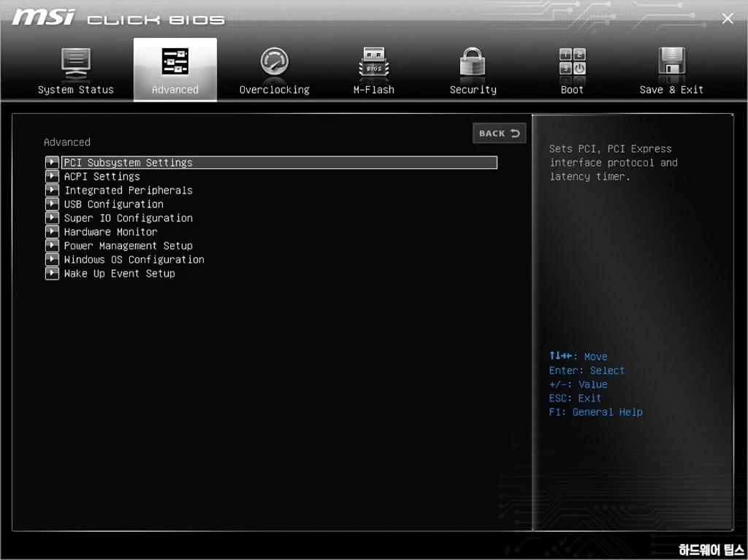Viewport: 748px width, 560px height.
Task: Open USB Configuration entry
Action: [x=113, y=204]
